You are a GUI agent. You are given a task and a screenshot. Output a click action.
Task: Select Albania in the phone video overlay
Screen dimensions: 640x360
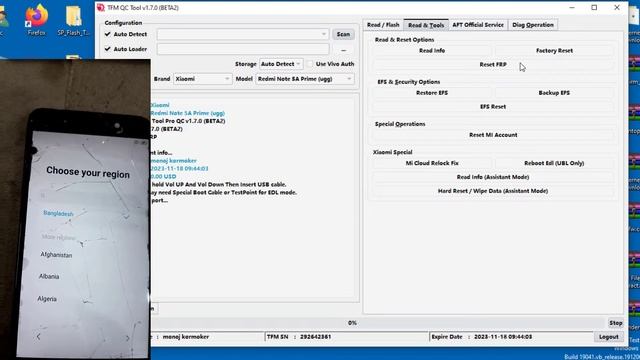tap(49, 276)
